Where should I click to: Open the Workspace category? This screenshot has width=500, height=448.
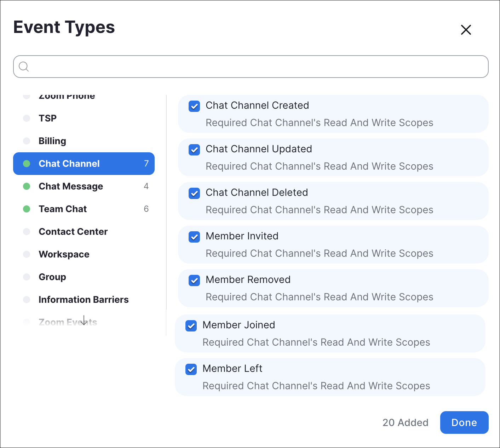click(64, 254)
